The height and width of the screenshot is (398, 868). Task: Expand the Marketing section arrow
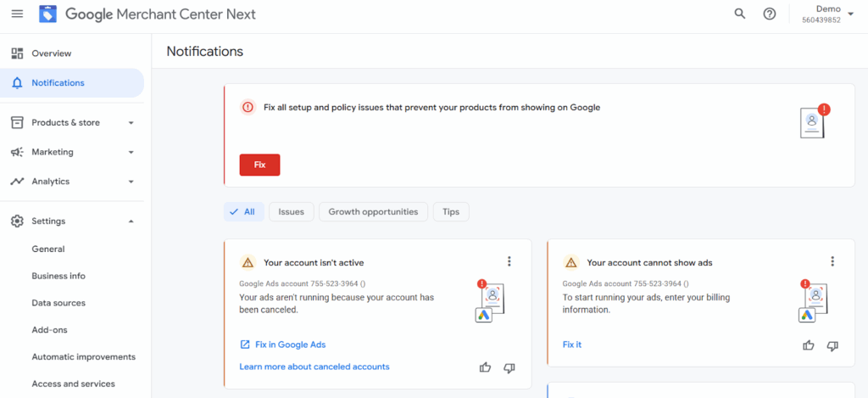click(131, 152)
